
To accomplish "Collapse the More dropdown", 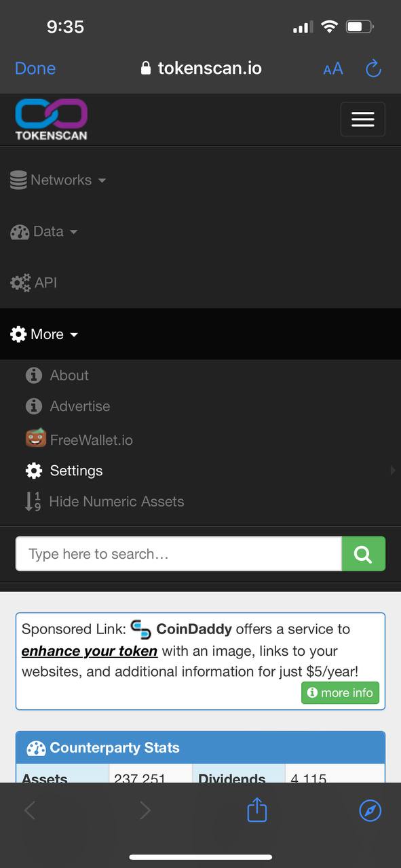I will coord(45,334).
